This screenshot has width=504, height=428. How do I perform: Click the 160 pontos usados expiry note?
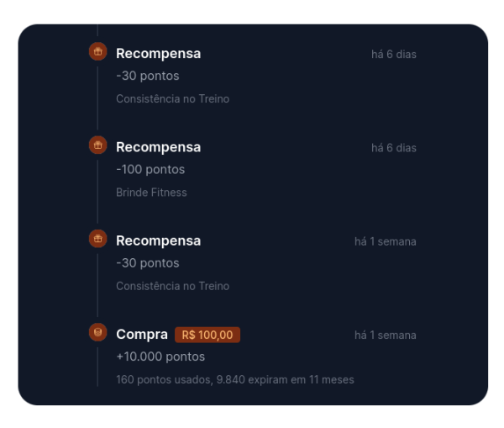[x=235, y=379]
